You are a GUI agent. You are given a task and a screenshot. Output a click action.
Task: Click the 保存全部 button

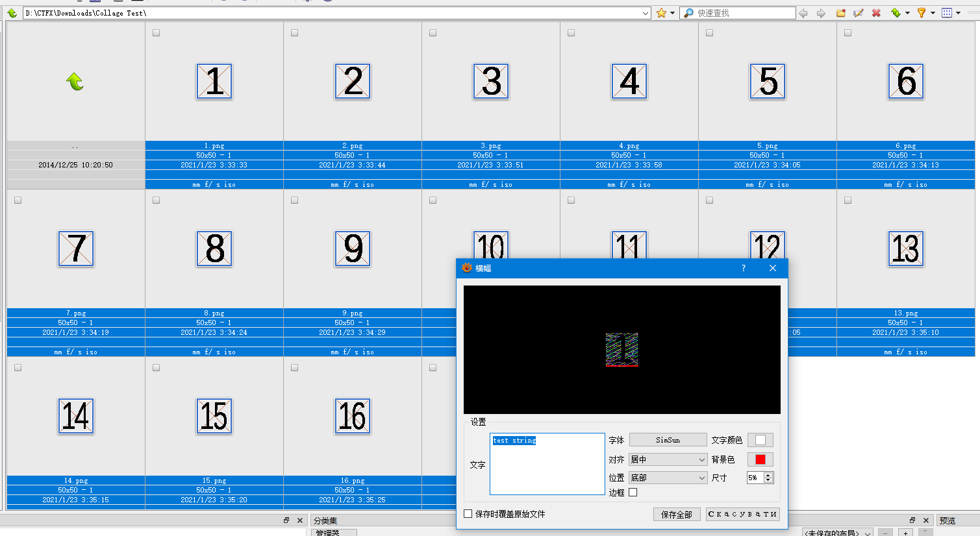(x=677, y=515)
